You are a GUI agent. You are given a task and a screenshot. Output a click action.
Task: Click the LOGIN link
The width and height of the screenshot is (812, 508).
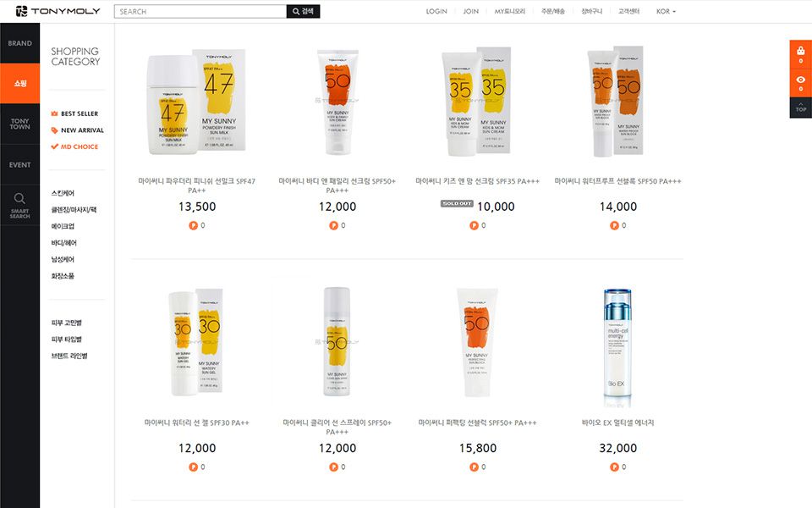tap(436, 11)
